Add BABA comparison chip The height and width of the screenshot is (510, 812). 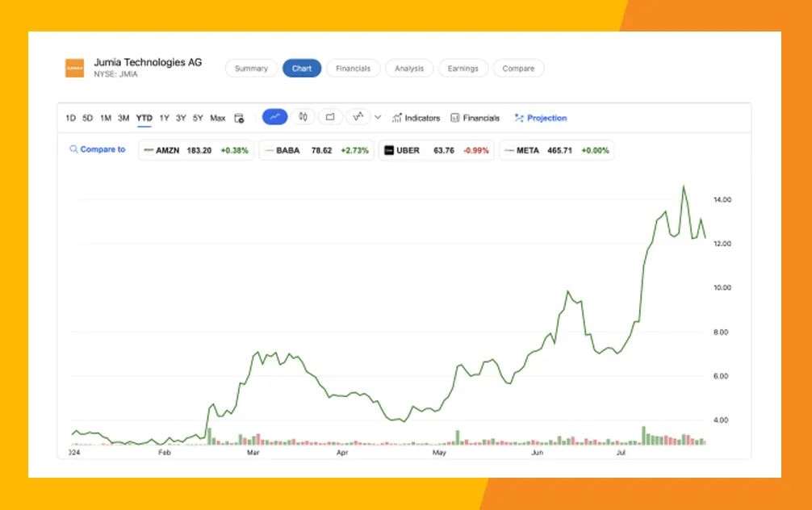click(316, 150)
